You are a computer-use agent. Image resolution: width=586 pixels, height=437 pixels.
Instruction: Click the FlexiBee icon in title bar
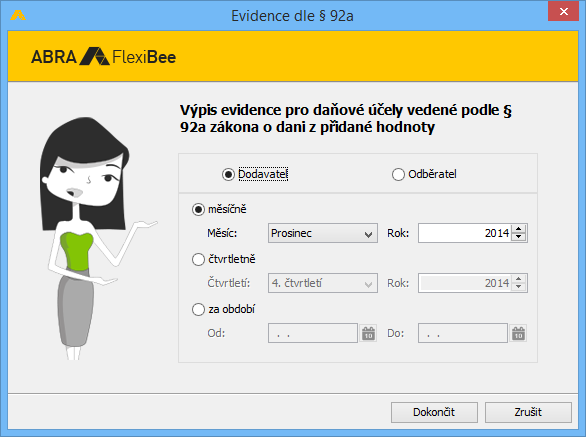pos(18,15)
